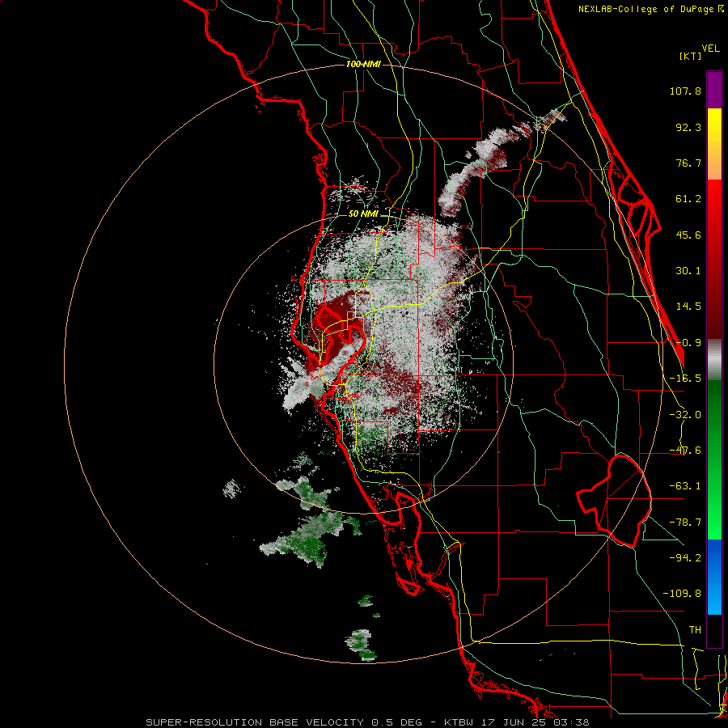Click the thick red lake outline in southeast
This screenshot has height=728, width=728.
coord(616,502)
